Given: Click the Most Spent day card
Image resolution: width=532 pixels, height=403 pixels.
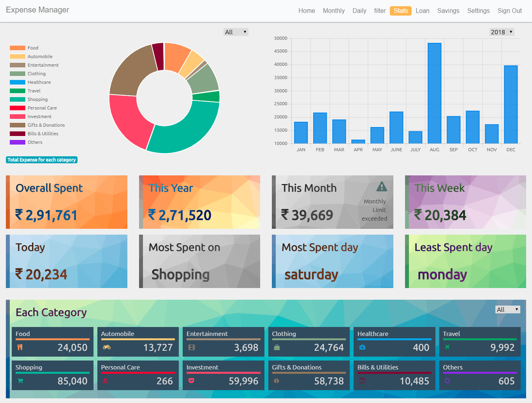Looking at the screenshot, I should (x=333, y=261).
